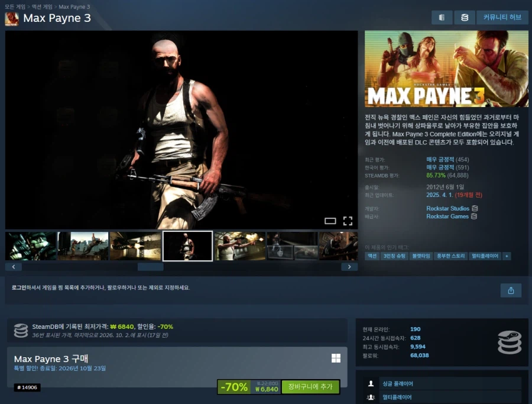Viewport: 532px width, 404px height.
Task: Open 모든 게임 breadcrumb link
Action: 15,7
